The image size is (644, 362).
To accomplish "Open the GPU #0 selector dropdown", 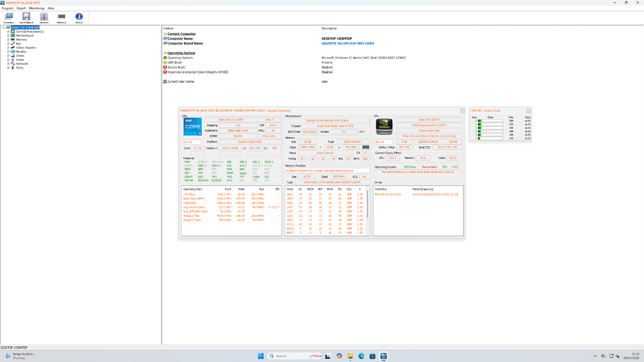I will point(384,142).
